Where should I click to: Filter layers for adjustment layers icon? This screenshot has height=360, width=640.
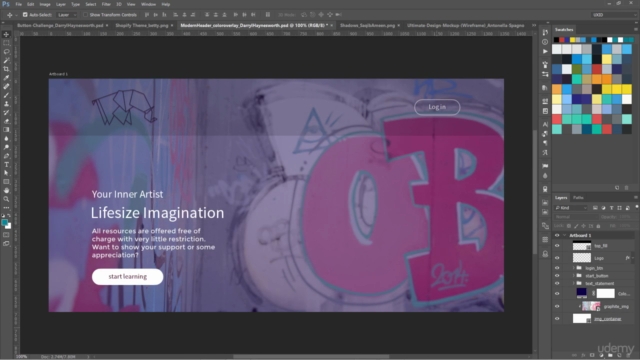603,208
